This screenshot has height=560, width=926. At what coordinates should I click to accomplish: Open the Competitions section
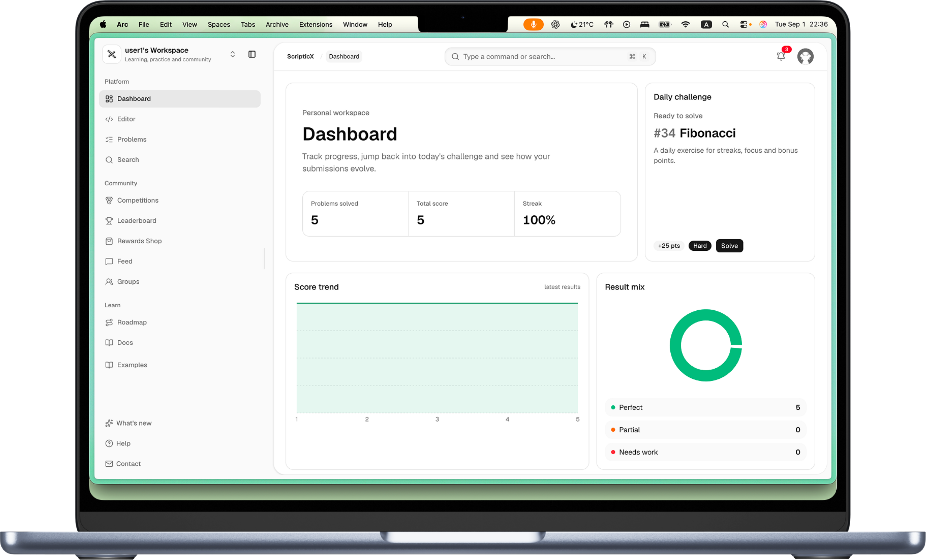(180, 200)
